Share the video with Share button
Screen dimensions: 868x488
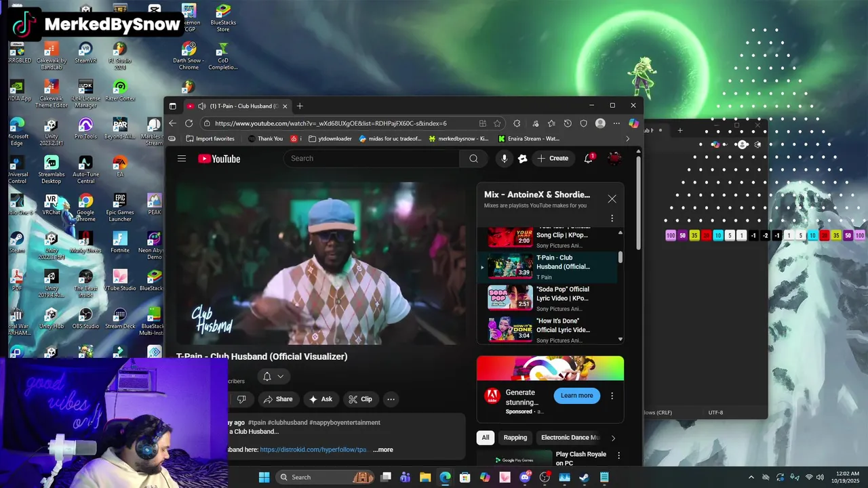click(x=278, y=399)
